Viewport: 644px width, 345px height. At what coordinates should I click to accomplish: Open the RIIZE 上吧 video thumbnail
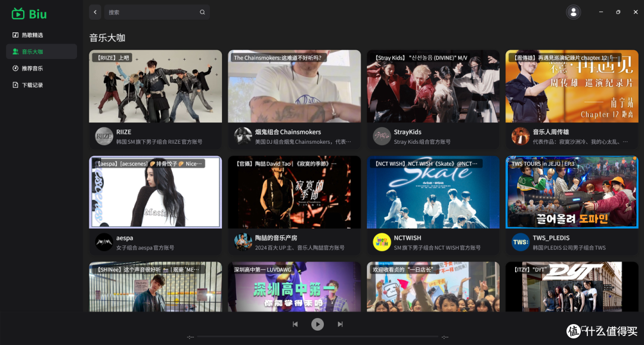[155, 87]
